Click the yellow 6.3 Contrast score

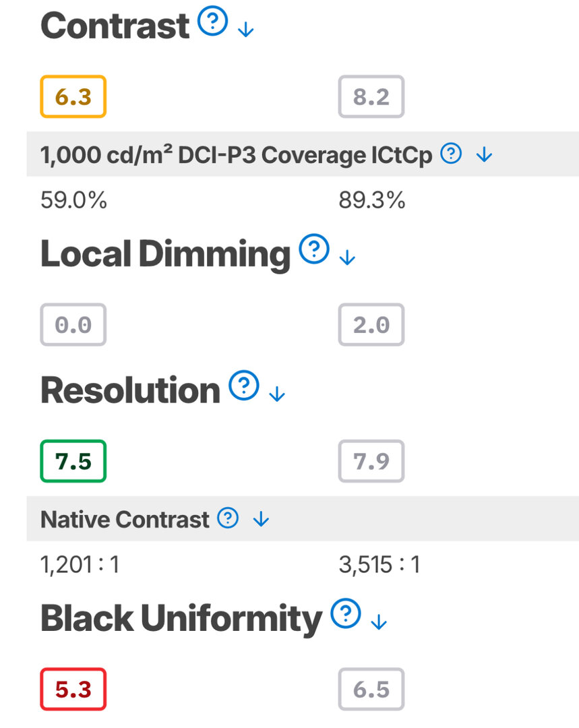[x=73, y=97]
